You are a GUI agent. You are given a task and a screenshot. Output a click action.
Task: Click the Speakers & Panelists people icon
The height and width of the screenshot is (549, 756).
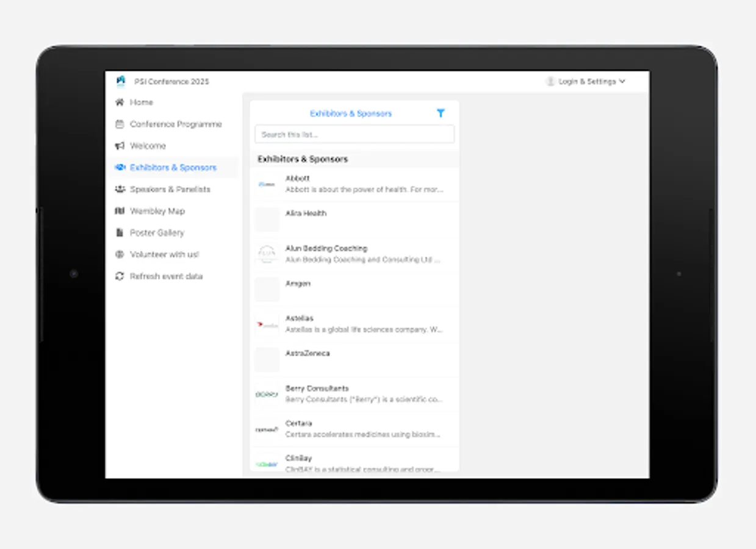point(120,189)
